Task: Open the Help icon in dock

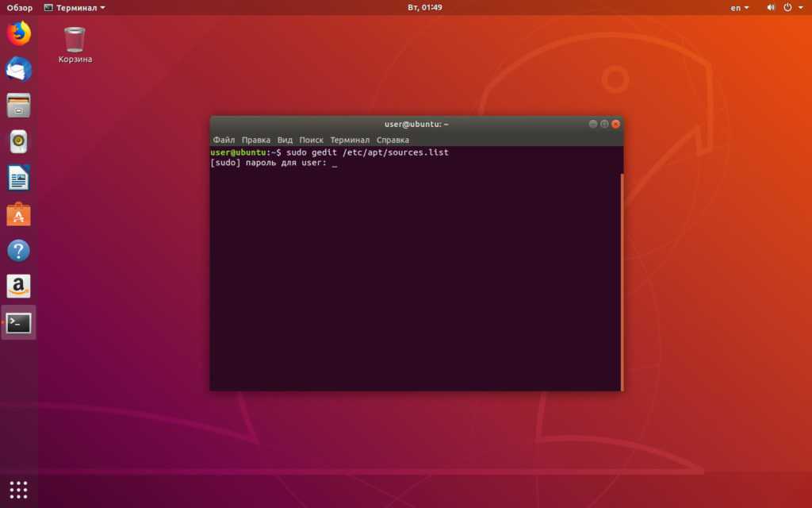Action: (18, 251)
